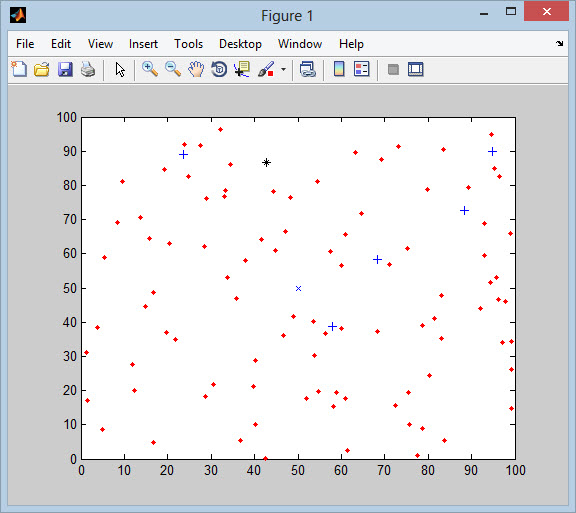Insert a colorbar from the toolbar
Viewport: 576px width, 513px height.
[x=339, y=69]
